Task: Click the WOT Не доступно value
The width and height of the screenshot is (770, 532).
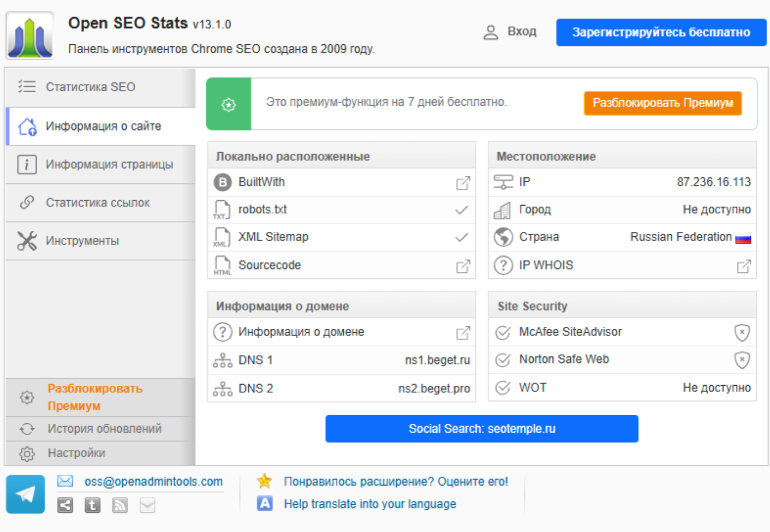Action: [717, 388]
